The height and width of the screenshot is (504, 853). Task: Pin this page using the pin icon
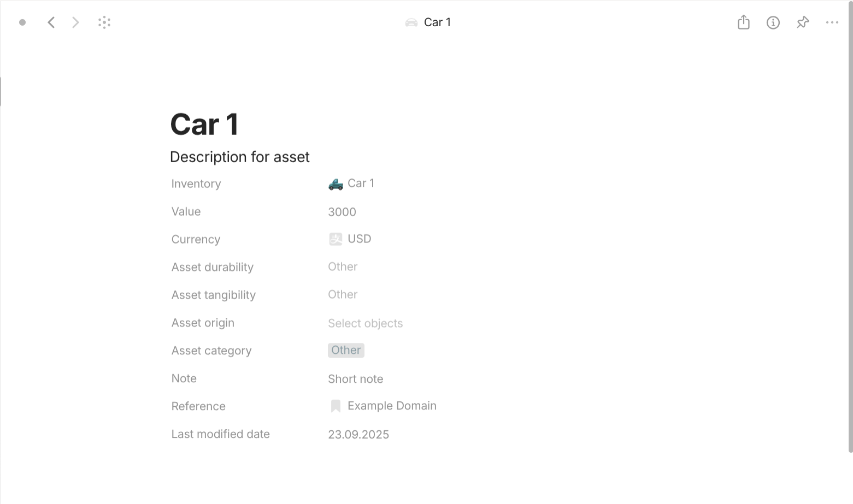pos(803,22)
